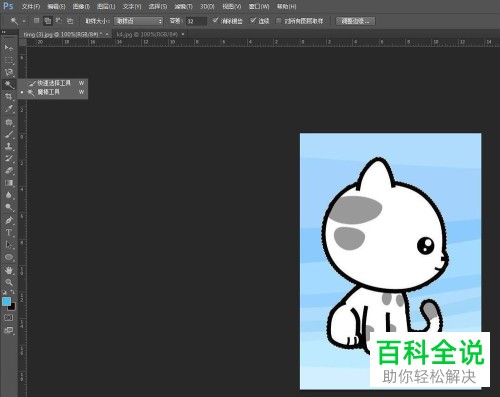Open the Image (图像) menu
500x397 pixels.
(81, 6)
